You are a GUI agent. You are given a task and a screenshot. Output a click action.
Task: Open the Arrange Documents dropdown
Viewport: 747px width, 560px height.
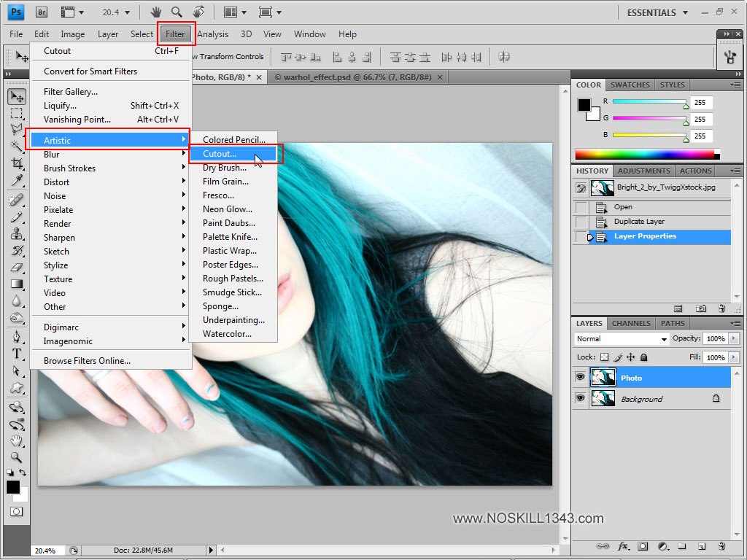(x=237, y=12)
